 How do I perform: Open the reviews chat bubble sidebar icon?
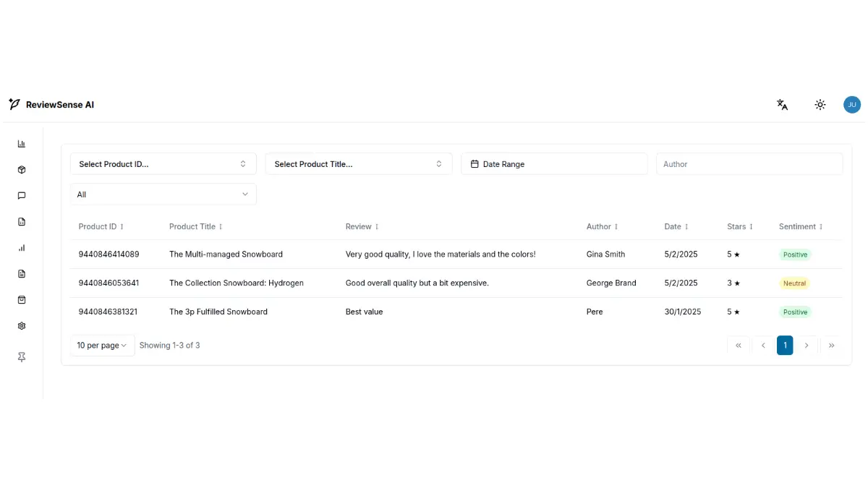[x=22, y=196]
